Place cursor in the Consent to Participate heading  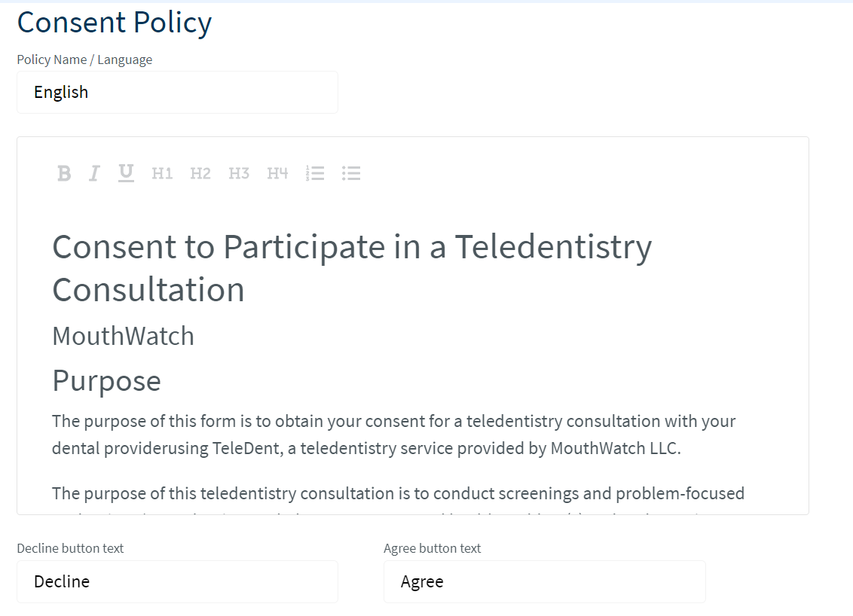(x=352, y=268)
